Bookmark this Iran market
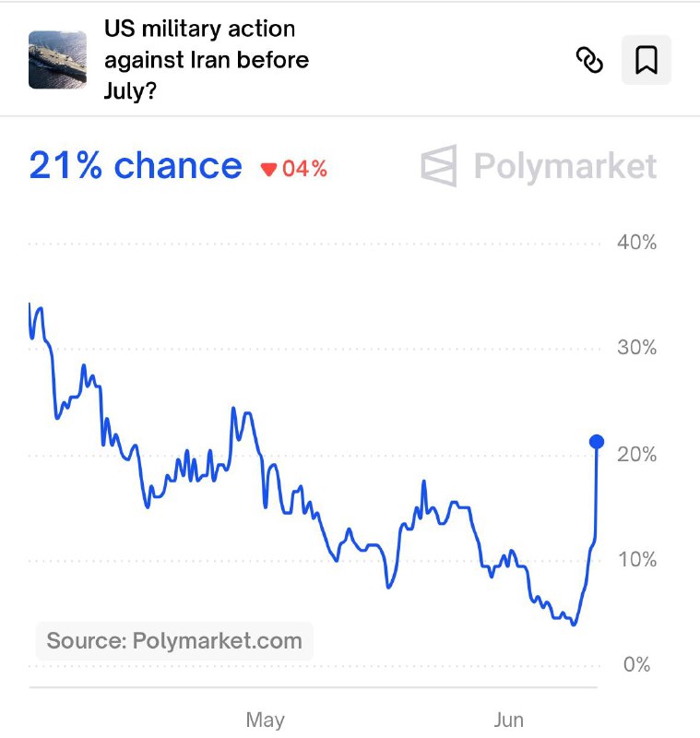The image size is (700, 738). 647,60
